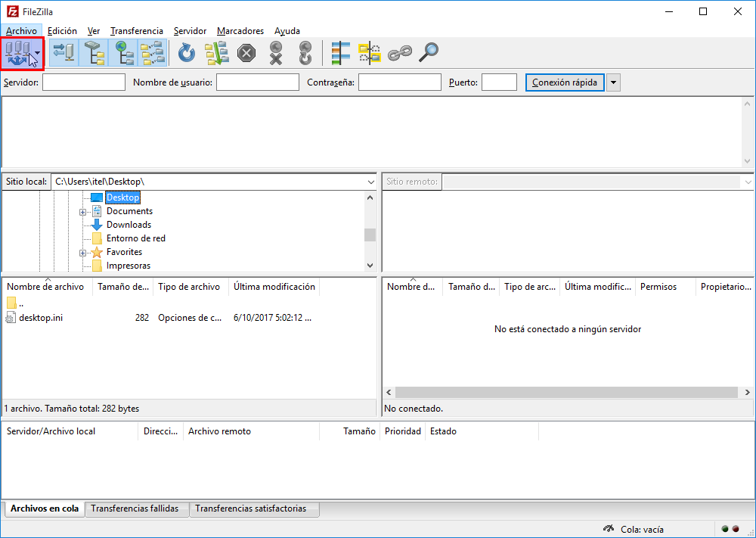Image resolution: width=756 pixels, height=538 pixels.
Task: Click remote list scroll left arrow
Action: tap(389, 392)
